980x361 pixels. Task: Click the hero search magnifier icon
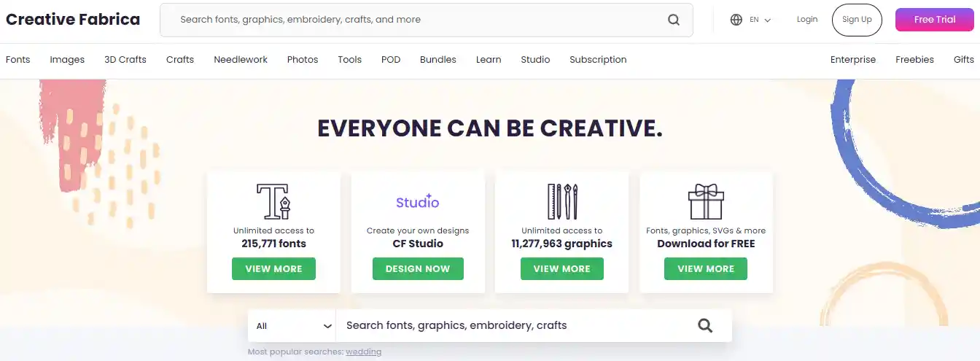click(x=705, y=326)
